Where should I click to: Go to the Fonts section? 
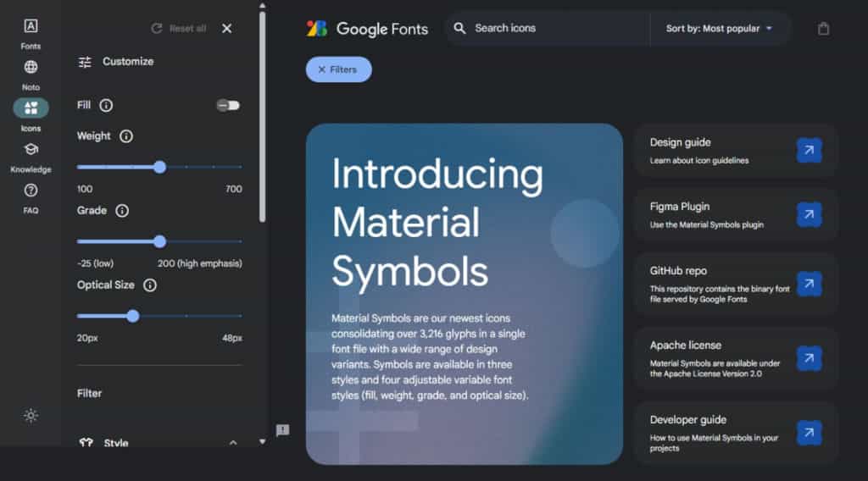(31, 32)
